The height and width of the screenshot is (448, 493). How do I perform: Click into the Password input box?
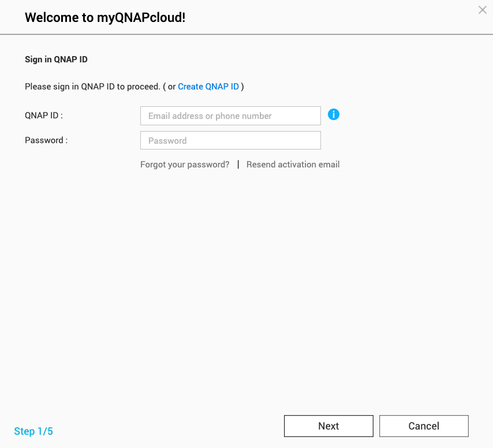tap(230, 140)
